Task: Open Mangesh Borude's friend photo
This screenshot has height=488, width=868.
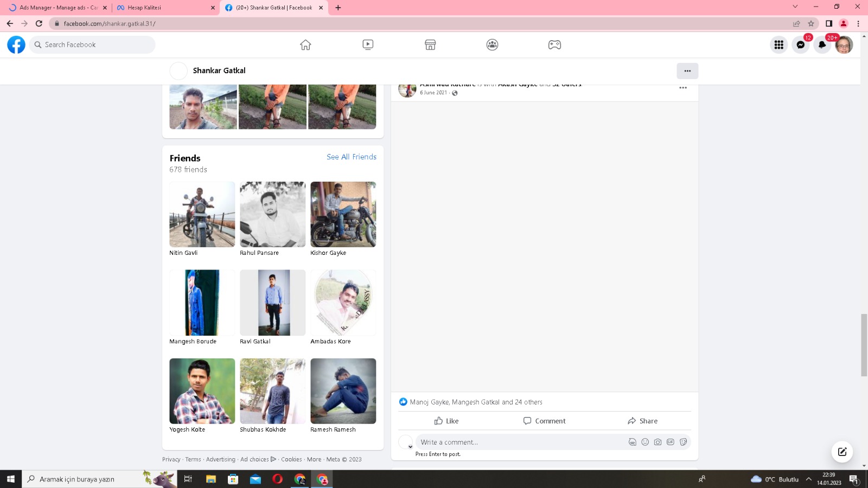Action: tap(202, 303)
